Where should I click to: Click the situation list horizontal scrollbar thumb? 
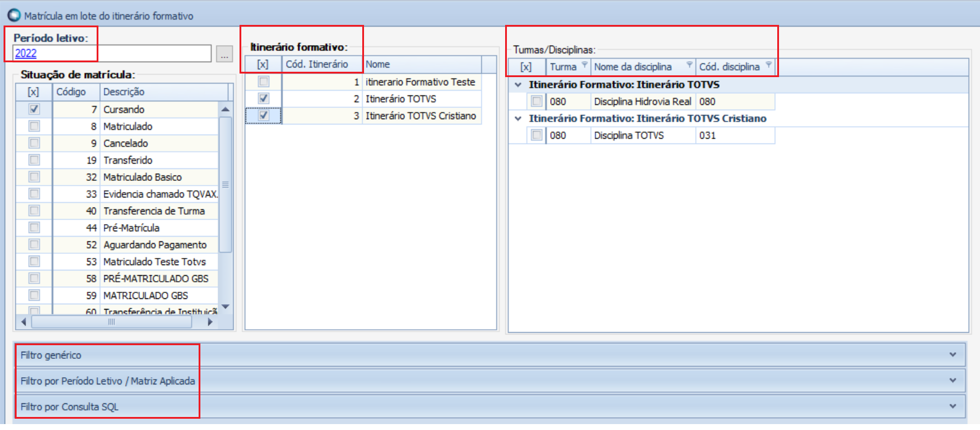(x=111, y=322)
